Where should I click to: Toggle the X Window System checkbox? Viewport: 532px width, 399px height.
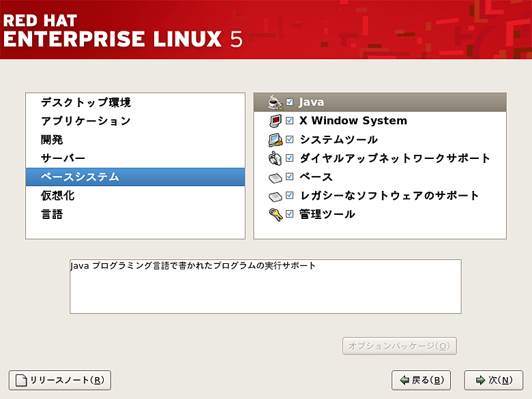(290, 121)
